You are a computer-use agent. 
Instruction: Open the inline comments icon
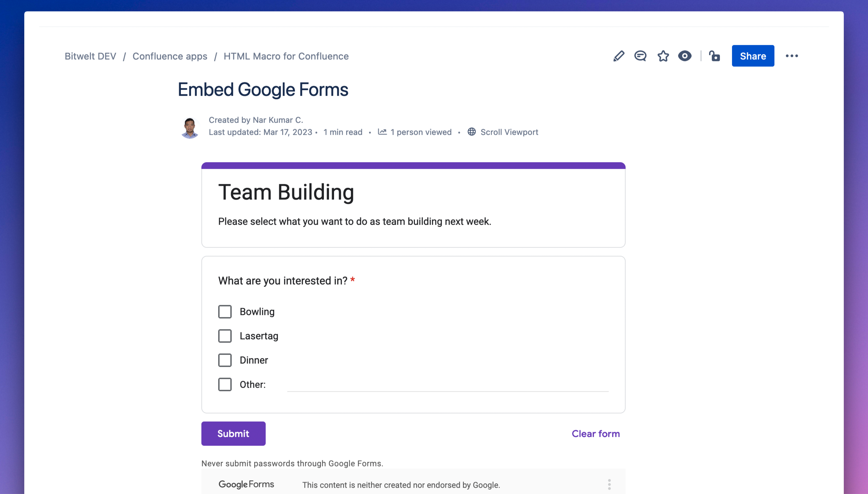tap(640, 56)
